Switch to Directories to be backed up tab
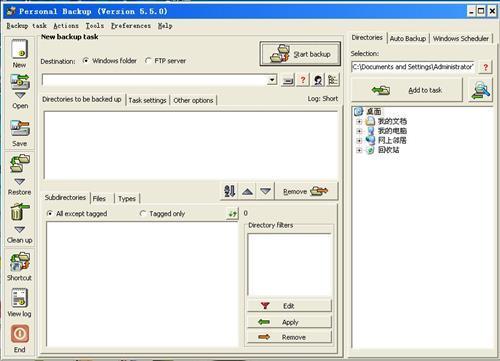This screenshot has height=361, width=500. point(82,99)
